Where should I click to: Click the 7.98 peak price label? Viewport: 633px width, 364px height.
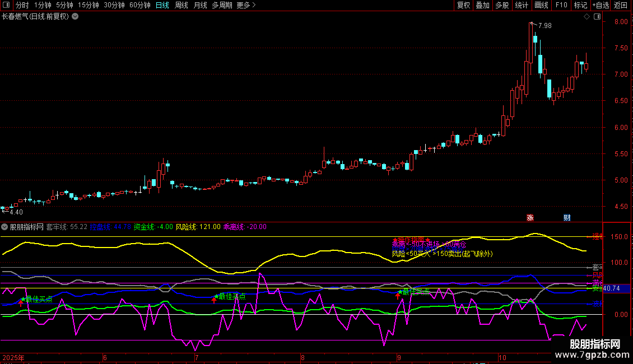point(544,26)
